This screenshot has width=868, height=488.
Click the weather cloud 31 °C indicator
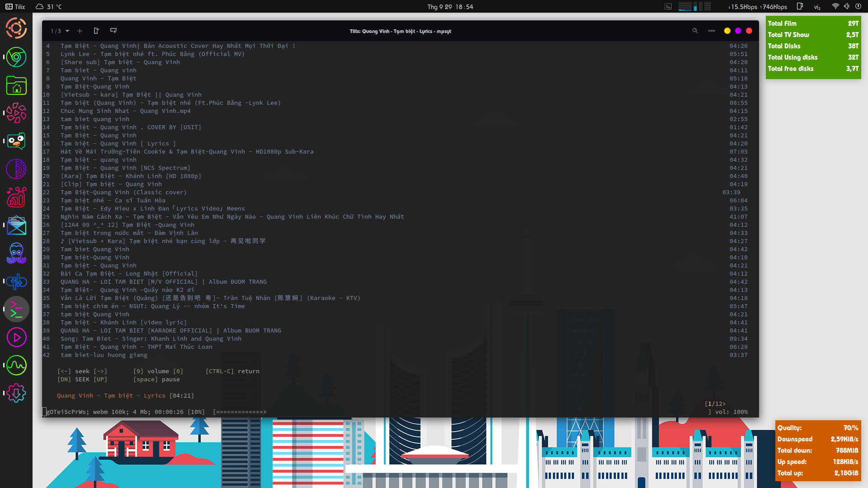point(49,7)
